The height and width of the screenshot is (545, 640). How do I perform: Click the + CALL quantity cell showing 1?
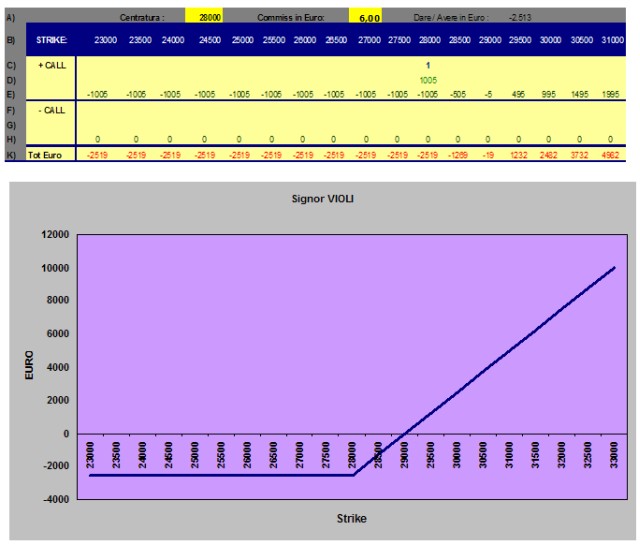click(428, 64)
